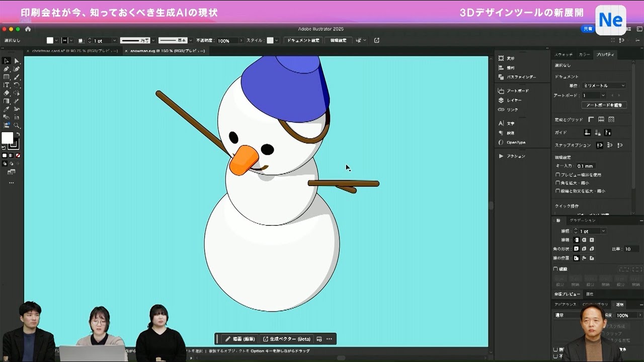Select the Pen tool
Screen dimensions: 644x362
(x=7, y=69)
